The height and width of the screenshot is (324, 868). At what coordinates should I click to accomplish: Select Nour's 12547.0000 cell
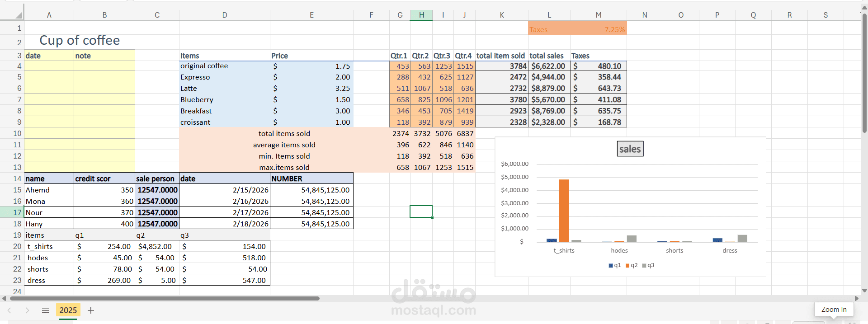pyautogui.click(x=157, y=212)
